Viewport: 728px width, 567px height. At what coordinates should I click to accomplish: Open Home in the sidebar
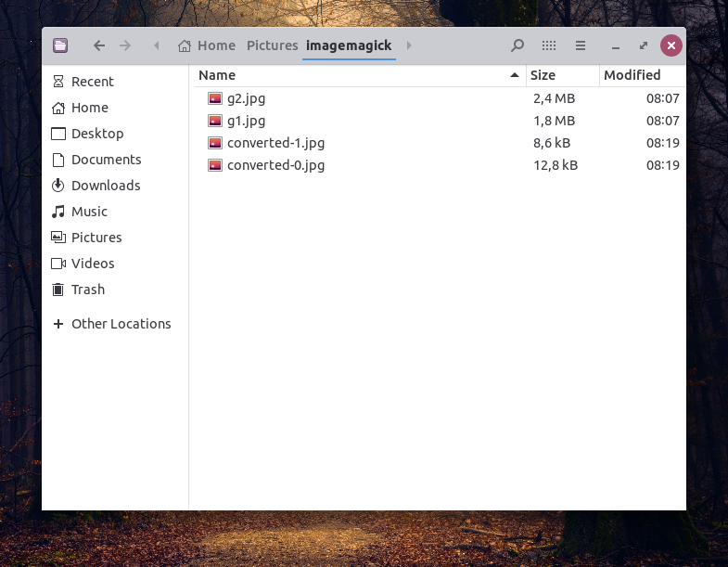[x=115, y=108]
